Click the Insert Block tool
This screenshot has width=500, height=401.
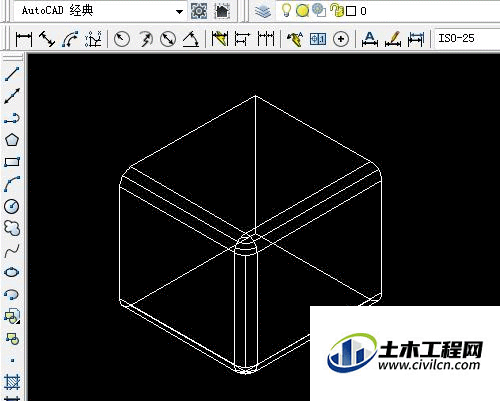pyautogui.click(x=12, y=316)
